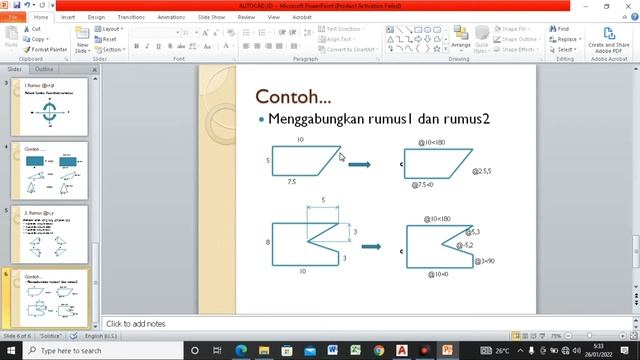Toggle Strikethrough formatting
Image resolution: width=640 pixels, height=360 pixels.
181,46
